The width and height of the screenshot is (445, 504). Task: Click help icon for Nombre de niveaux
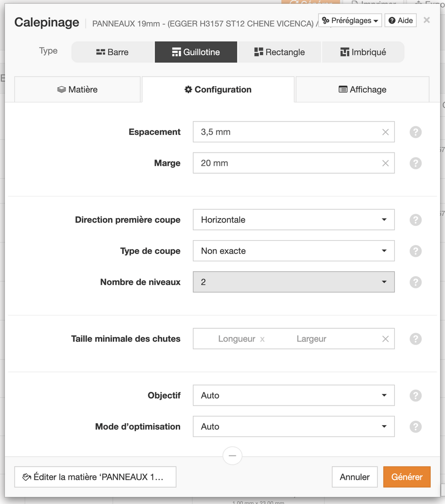415,282
